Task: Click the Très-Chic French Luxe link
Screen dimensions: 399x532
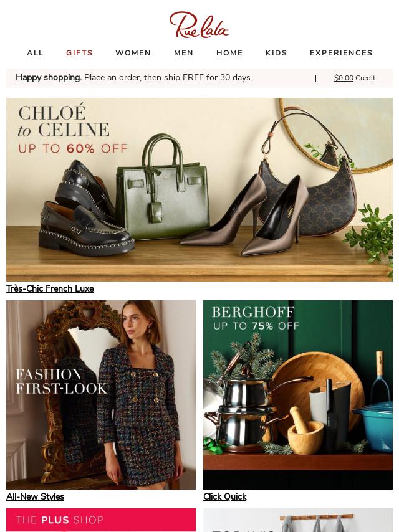Action: point(50,288)
